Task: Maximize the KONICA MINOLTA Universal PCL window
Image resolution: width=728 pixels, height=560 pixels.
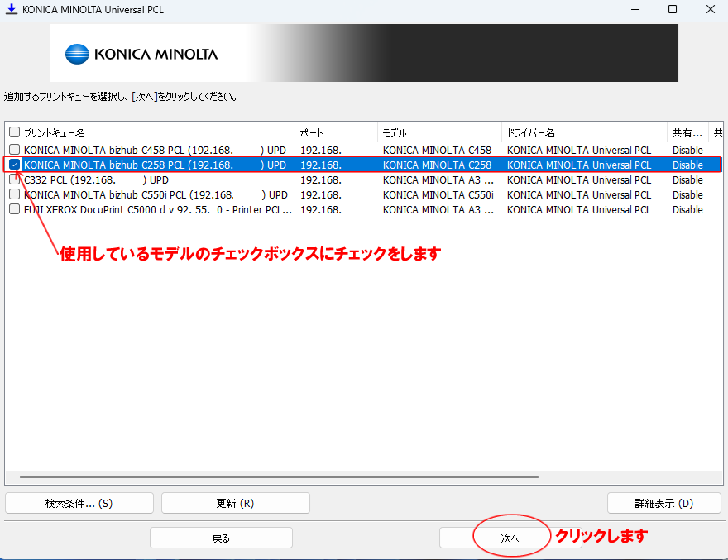Action: (x=673, y=9)
